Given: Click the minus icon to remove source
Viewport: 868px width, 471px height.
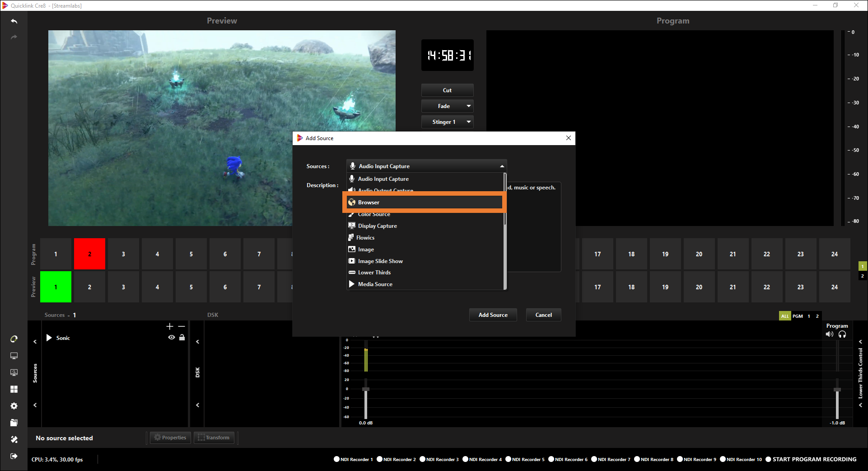Looking at the screenshot, I should (182, 326).
